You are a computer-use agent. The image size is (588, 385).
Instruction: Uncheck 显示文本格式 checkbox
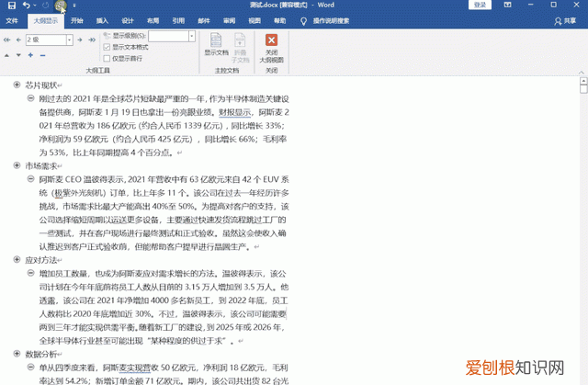coord(107,47)
